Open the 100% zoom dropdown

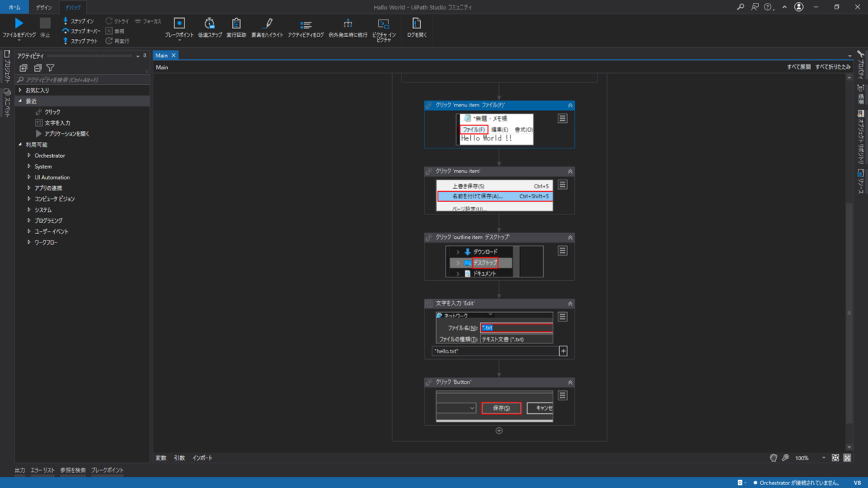point(823,458)
